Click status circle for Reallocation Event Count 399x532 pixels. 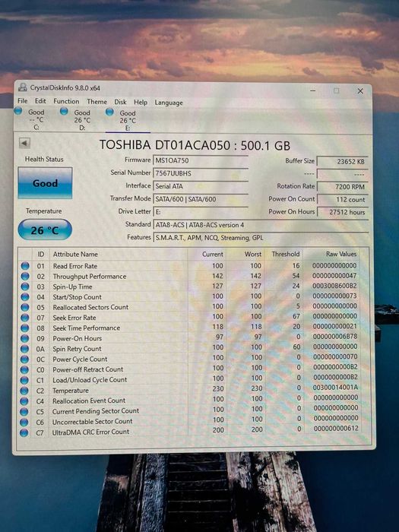click(24, 401)
